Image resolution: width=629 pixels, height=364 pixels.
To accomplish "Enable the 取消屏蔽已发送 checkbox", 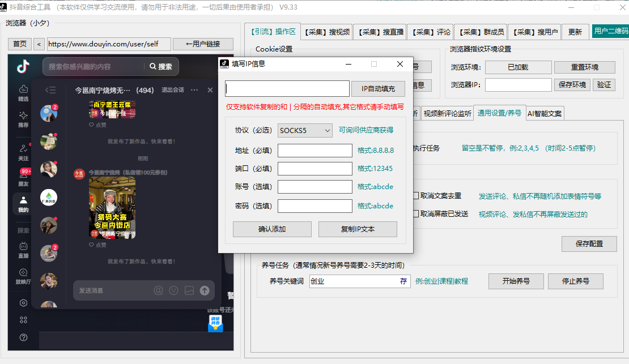I will [x=416, y=214].
